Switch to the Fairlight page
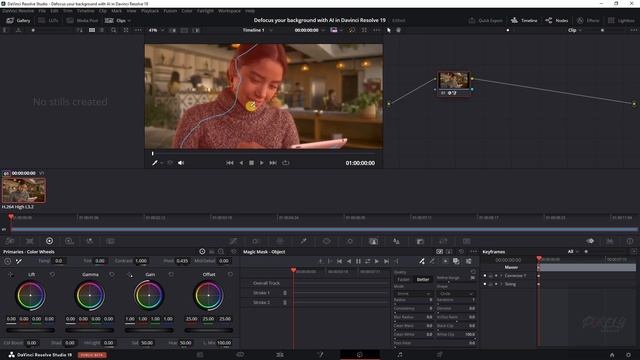The width and height of the screenshot is (640, 360). pyautogui.click(x=400, y=355)
